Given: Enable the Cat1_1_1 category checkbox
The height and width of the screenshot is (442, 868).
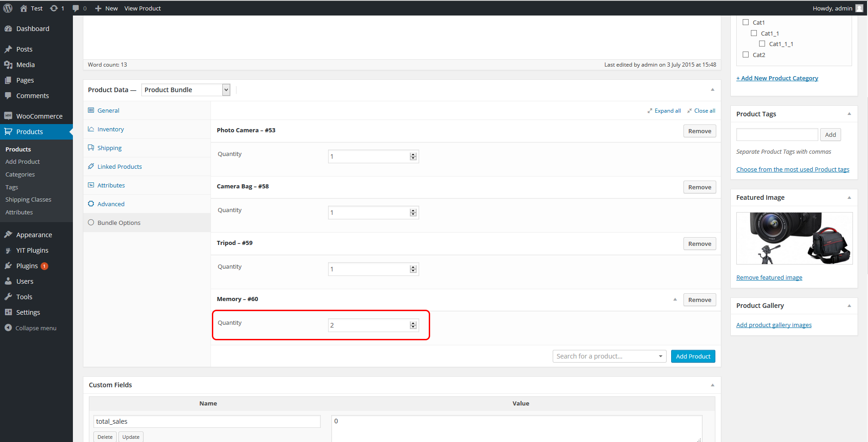Looking at the screenshot, I should [x=762, y=44].
